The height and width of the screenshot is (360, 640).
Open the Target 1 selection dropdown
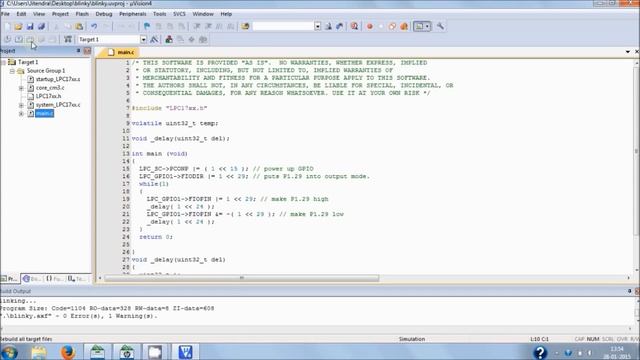click(x=143, y=40)
